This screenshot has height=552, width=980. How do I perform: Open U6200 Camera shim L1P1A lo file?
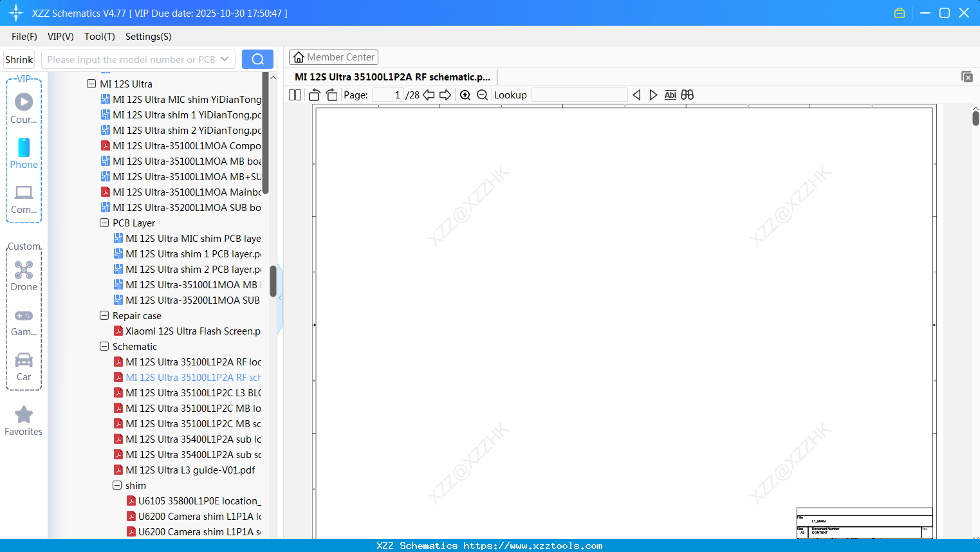point(200,517)
